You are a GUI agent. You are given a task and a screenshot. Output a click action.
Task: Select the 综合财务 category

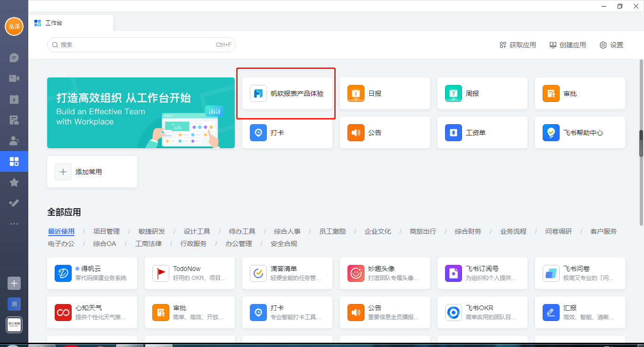(468, 231)
